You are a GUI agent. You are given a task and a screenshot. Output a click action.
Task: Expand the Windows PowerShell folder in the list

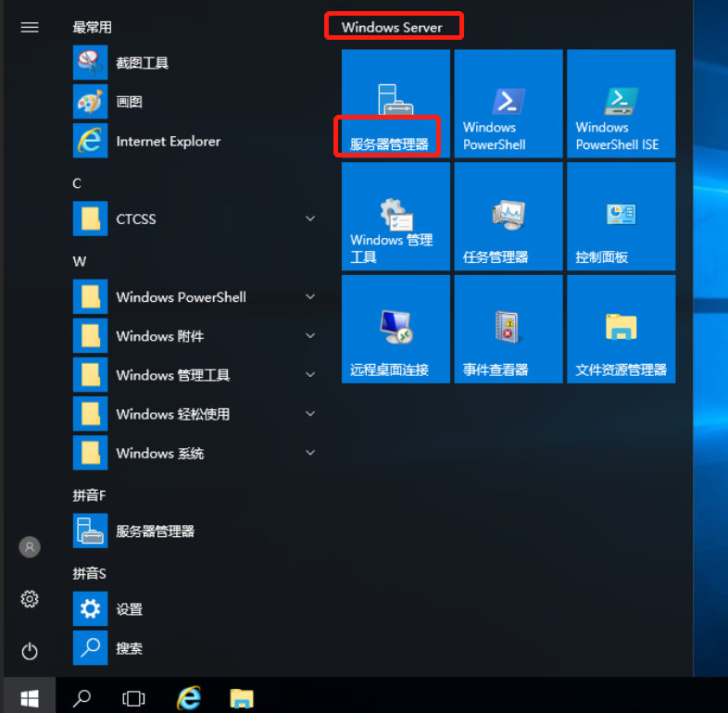[310, 297]
